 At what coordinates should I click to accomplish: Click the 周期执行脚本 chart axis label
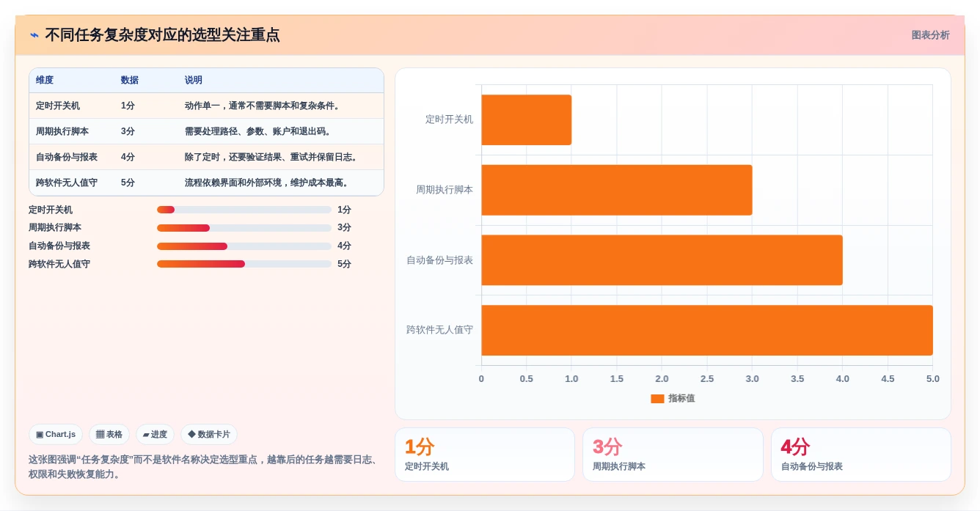click(445, 190)
